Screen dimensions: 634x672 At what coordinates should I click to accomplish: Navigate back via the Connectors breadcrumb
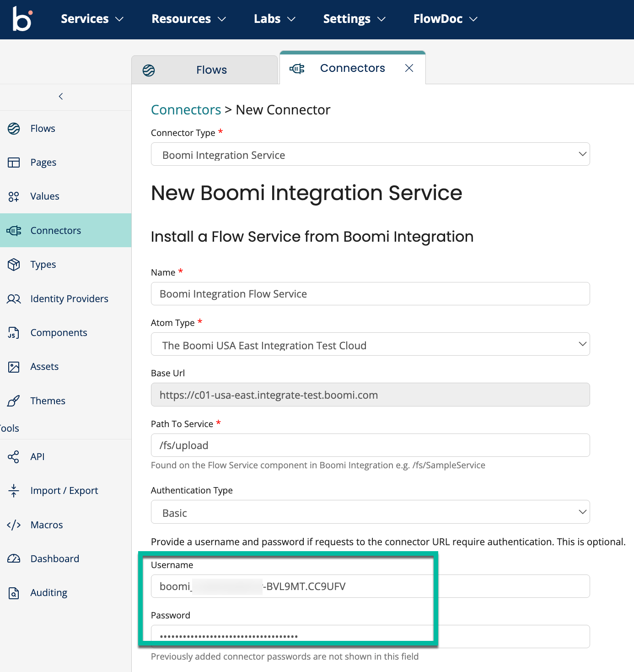(x=186, y=109)
